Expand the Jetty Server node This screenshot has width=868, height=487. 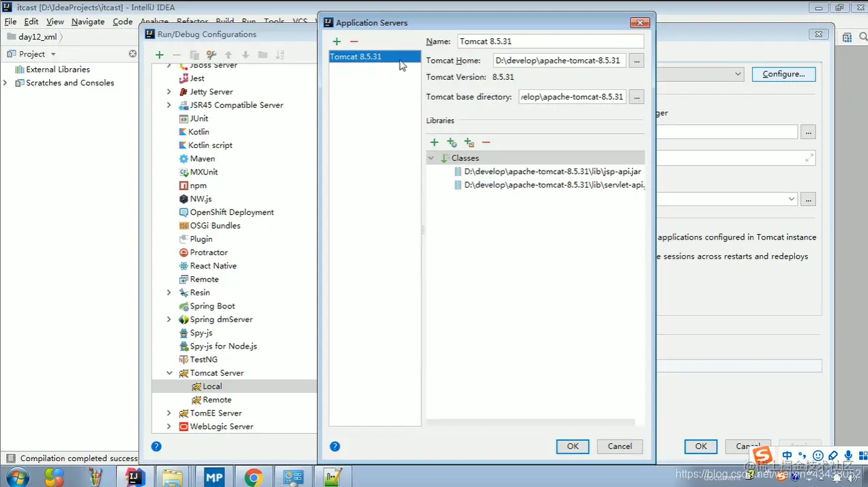[169, 91]
